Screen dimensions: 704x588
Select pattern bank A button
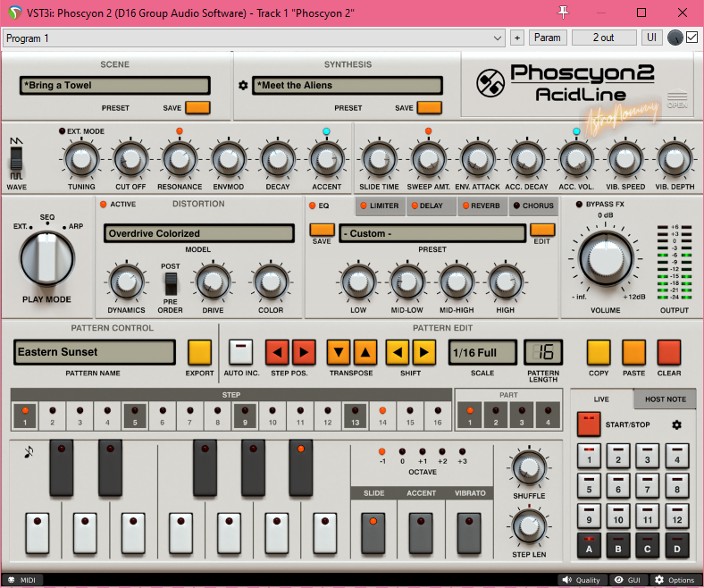[589, 545]
